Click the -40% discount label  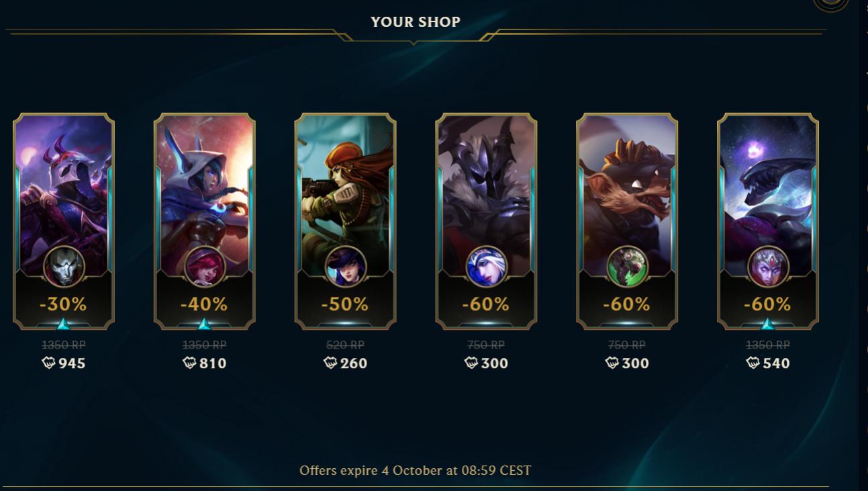click(x=204, y=304)
